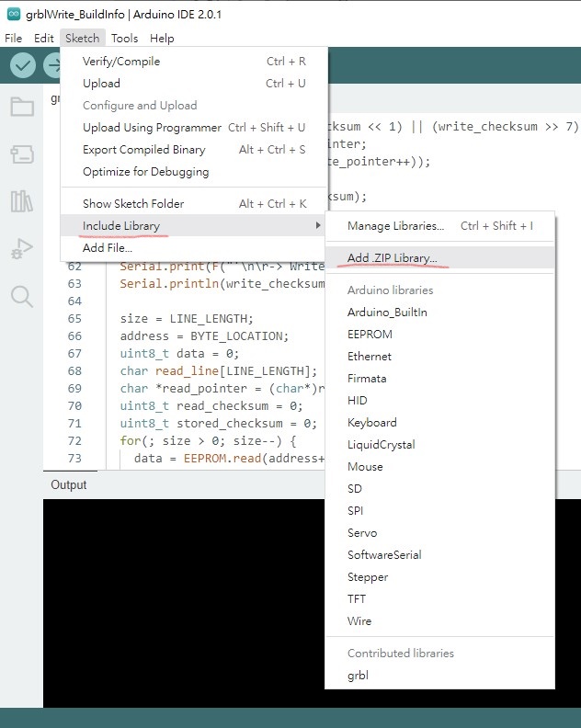Click the Output panel tab
The height and width of the screenshot is (728, 581).
click(x=69, y=484)
